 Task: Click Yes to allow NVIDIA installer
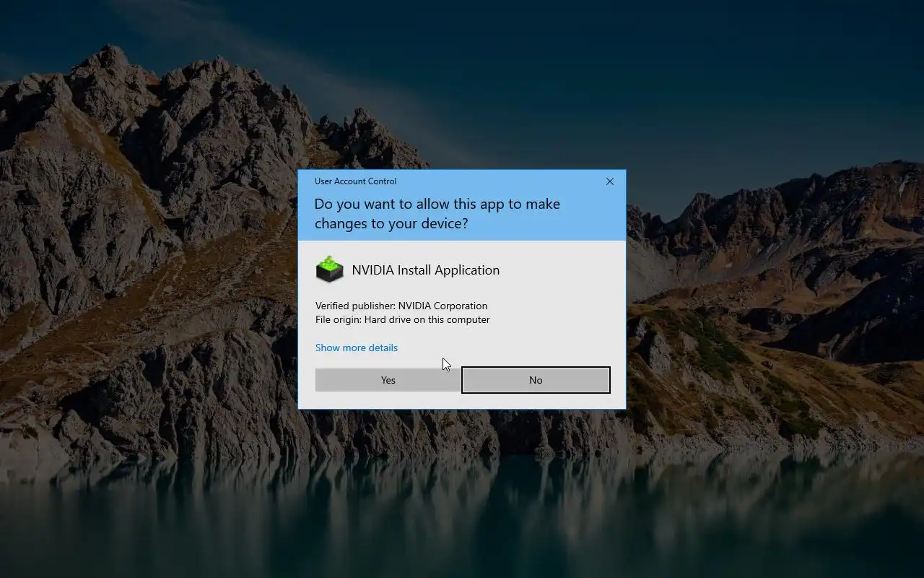tap(388, 380)
